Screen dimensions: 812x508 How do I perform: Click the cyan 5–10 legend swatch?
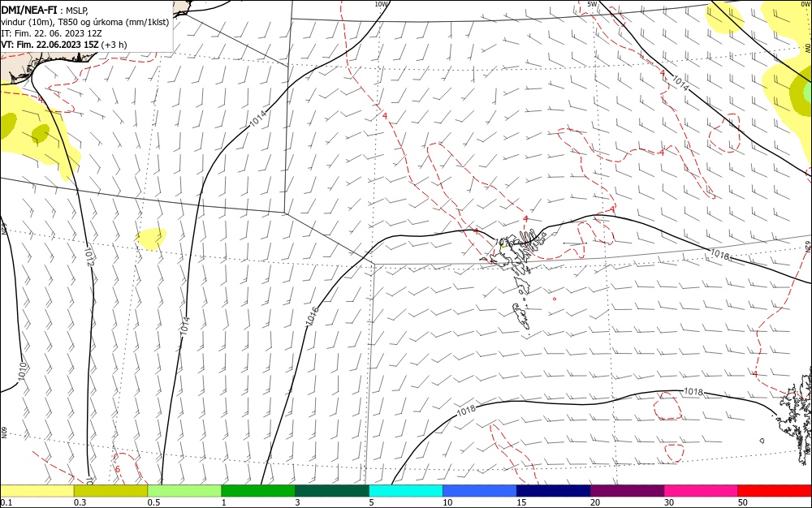point(406,491)
